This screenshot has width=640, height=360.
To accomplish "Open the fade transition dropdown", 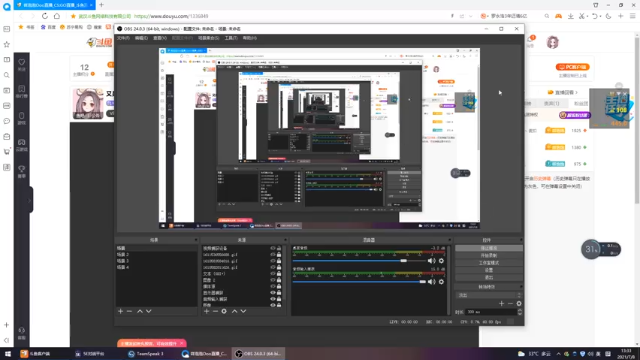I will click(489, 295).
